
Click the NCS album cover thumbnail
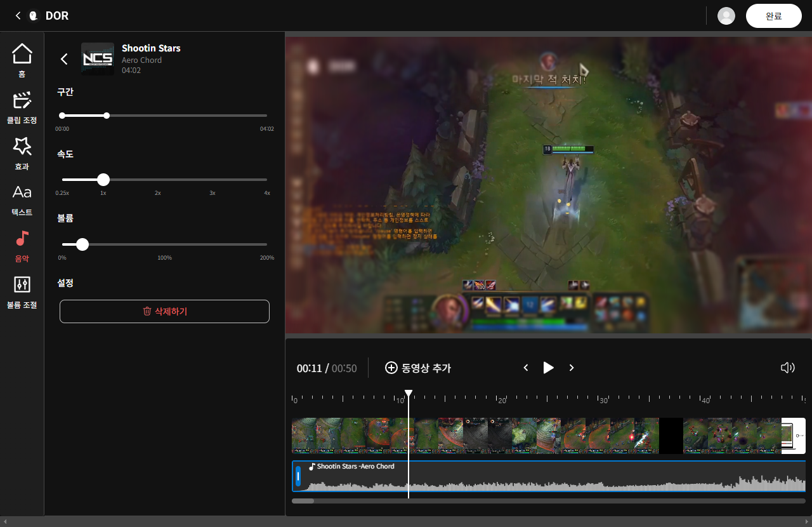(98, 59)
